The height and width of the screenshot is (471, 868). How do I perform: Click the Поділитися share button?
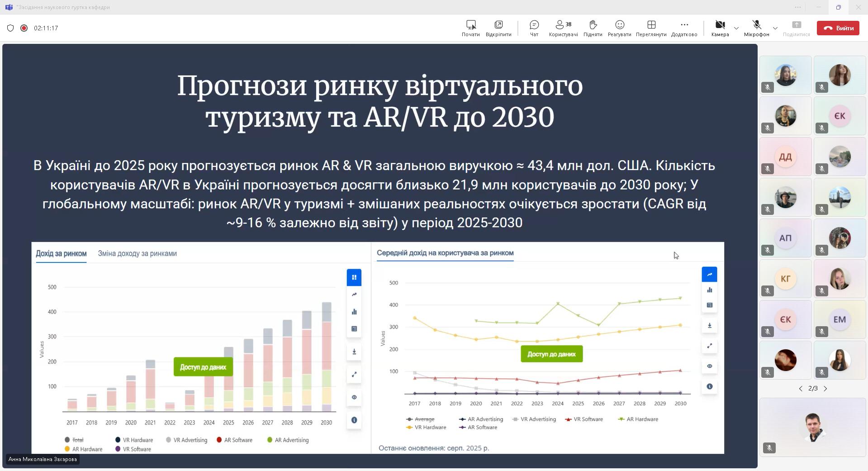796,28
